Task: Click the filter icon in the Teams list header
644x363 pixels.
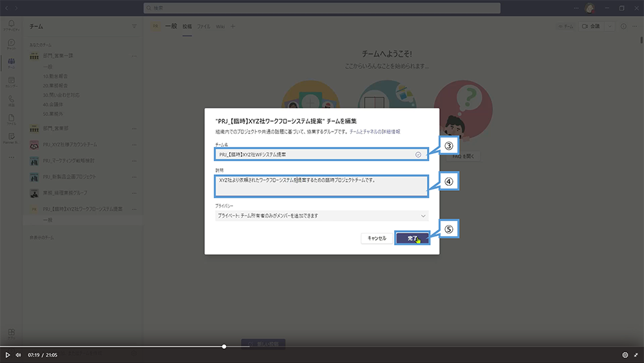Action: [134, 26]
